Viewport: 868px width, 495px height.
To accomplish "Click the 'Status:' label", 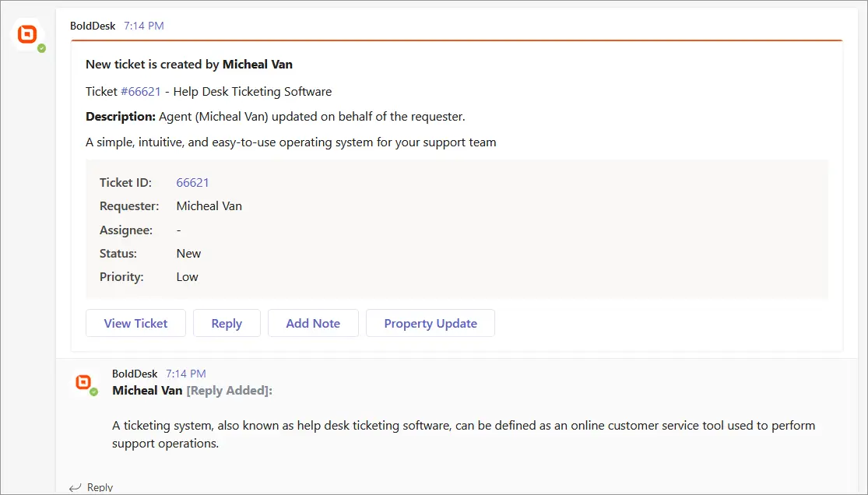I will (x=118, y=254).
